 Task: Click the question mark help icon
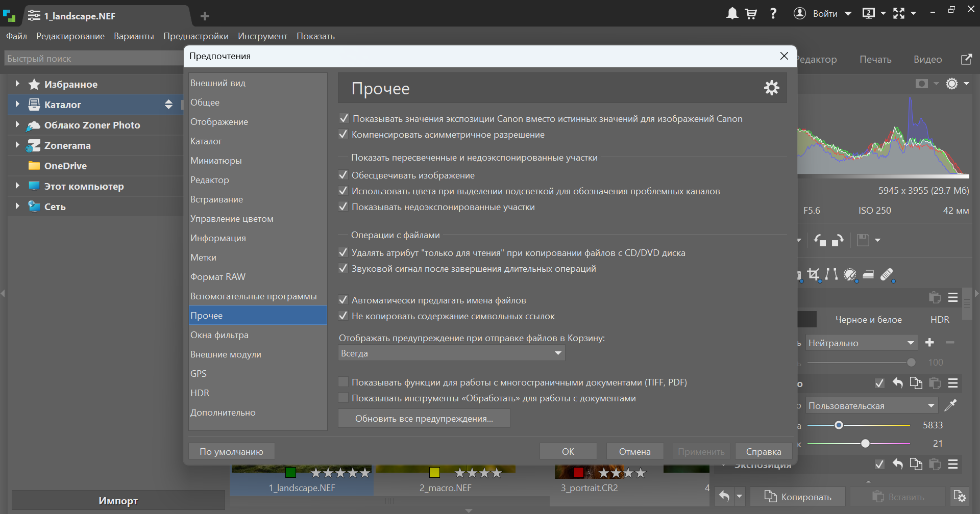click(x=773, y=14)
